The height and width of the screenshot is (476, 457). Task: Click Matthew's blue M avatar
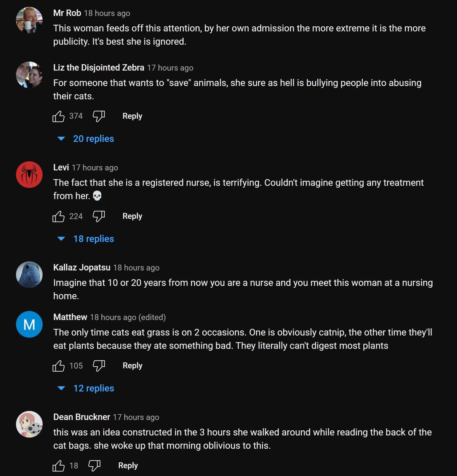(29, 324)
